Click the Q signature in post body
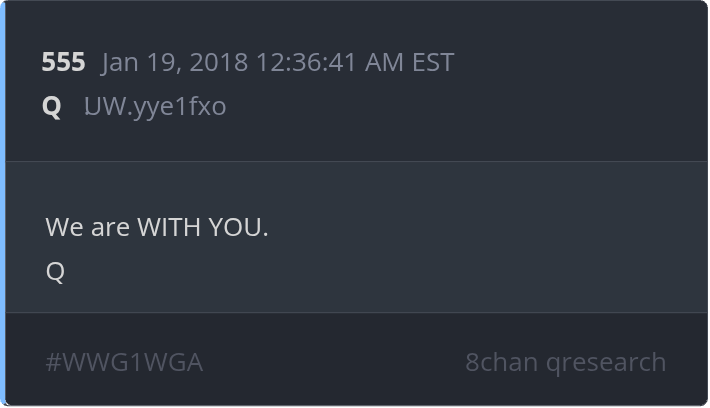 [55, 272]
